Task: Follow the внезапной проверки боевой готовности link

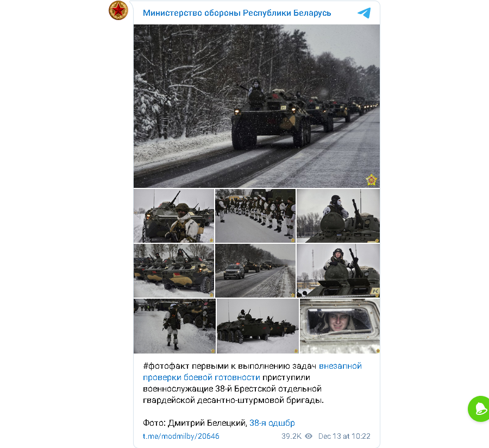Action: pos(252,371)
